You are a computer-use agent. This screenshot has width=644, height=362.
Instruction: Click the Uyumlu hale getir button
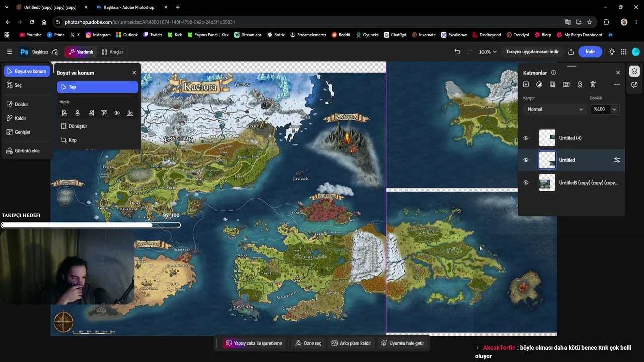pos(403,343)
